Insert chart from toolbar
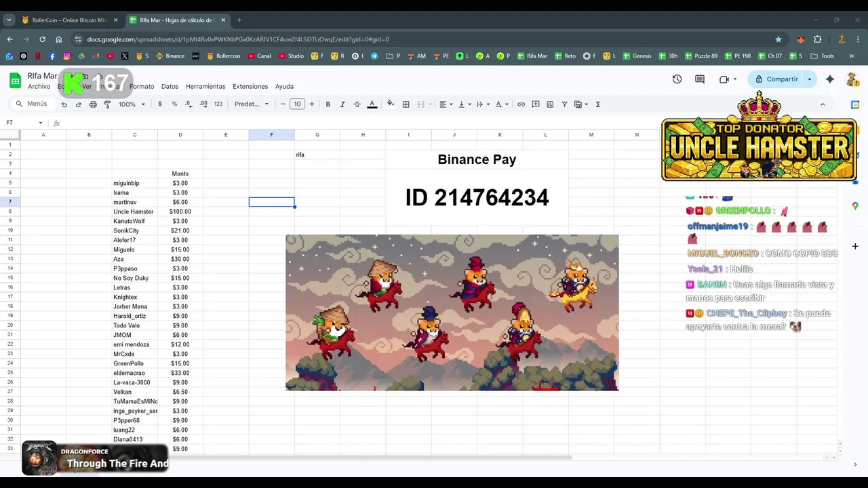This screenshot has width=868, height=488. [x=550, y=104]
